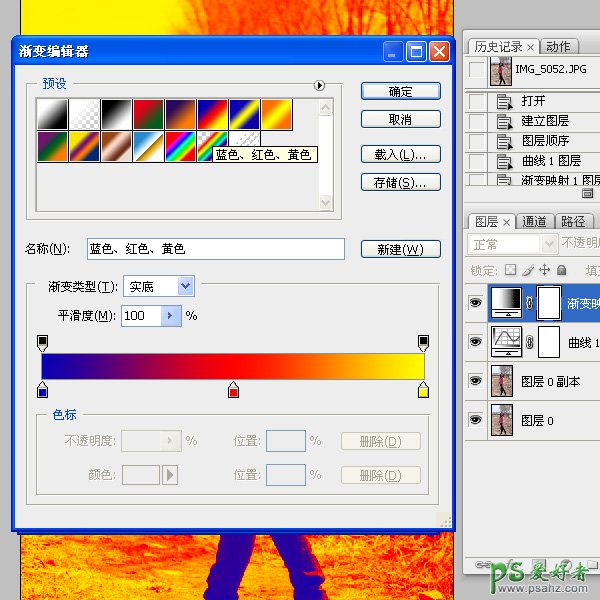Click the gradient name input field
Viewport: 600px width, 600px height.
click(214, 249)
